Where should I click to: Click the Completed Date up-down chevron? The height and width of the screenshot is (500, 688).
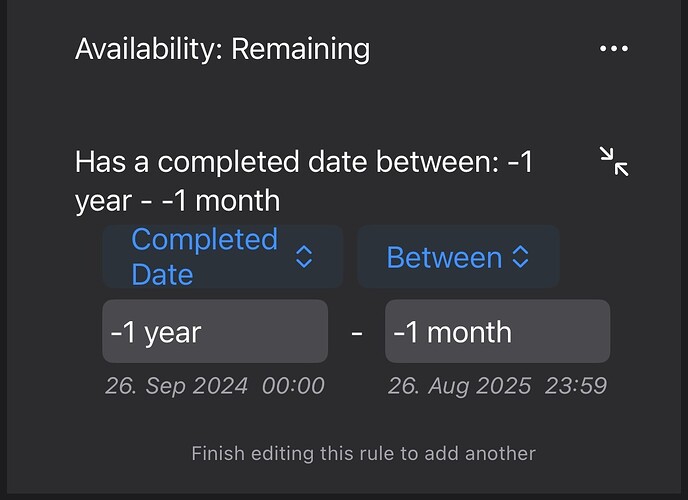point(304,257)
